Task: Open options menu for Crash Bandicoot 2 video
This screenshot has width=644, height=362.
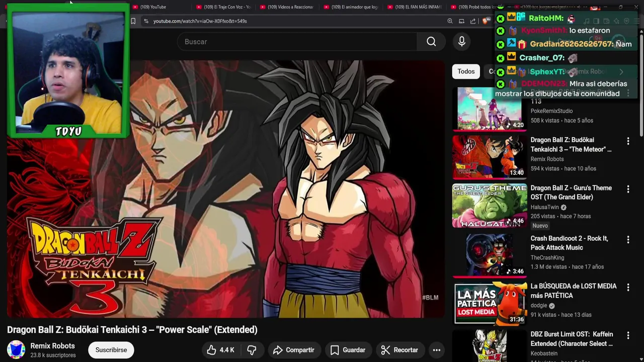Action: [628, 240]
